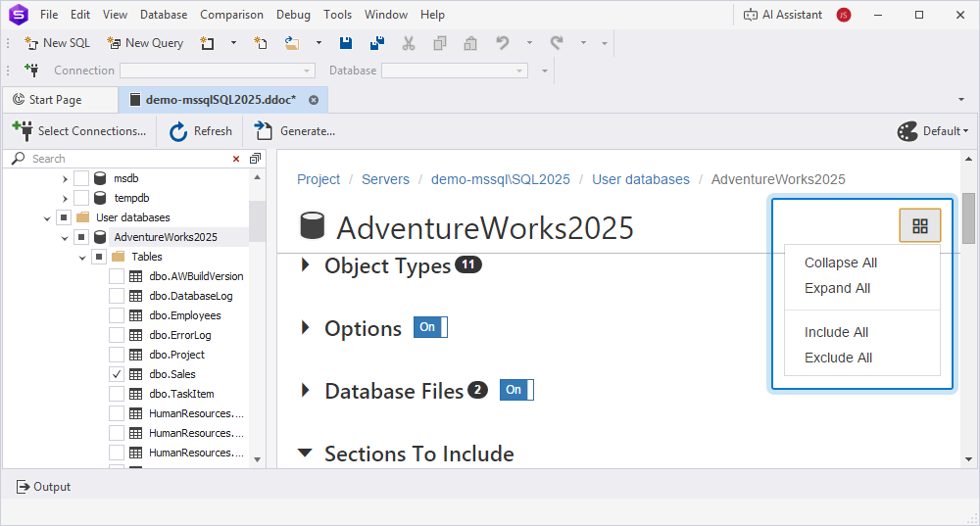Open the Connection combo box
This screenshot has width=980, height=526.
click(217, 71)
